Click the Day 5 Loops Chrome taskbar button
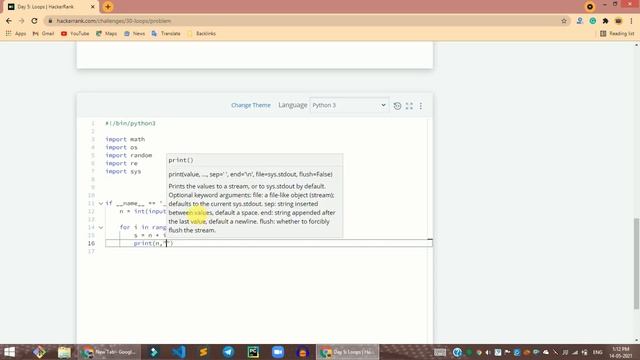The width and height of the screenshot is (640, 360). 348,352
